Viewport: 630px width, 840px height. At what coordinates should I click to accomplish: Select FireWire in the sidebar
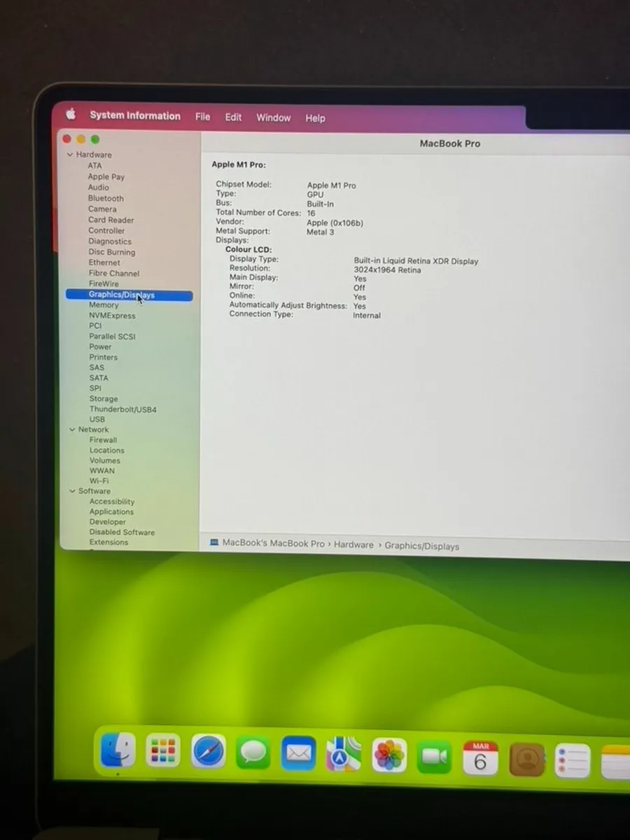tap(104, 284)
